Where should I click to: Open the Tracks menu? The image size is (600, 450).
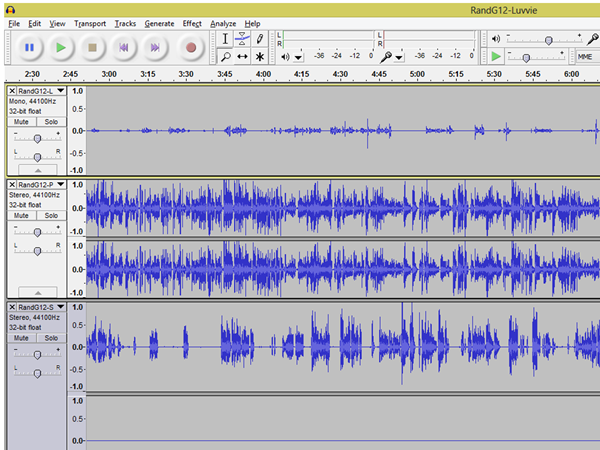coord(125,24)
